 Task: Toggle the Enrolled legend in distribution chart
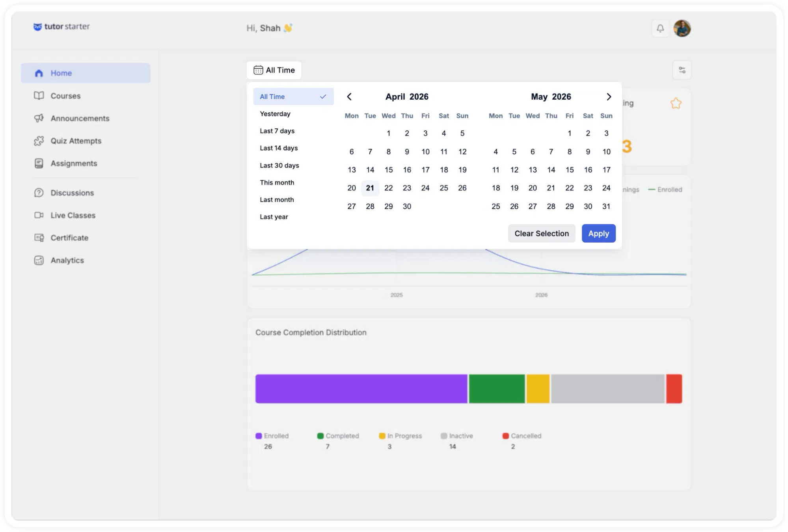click(272, 436)
